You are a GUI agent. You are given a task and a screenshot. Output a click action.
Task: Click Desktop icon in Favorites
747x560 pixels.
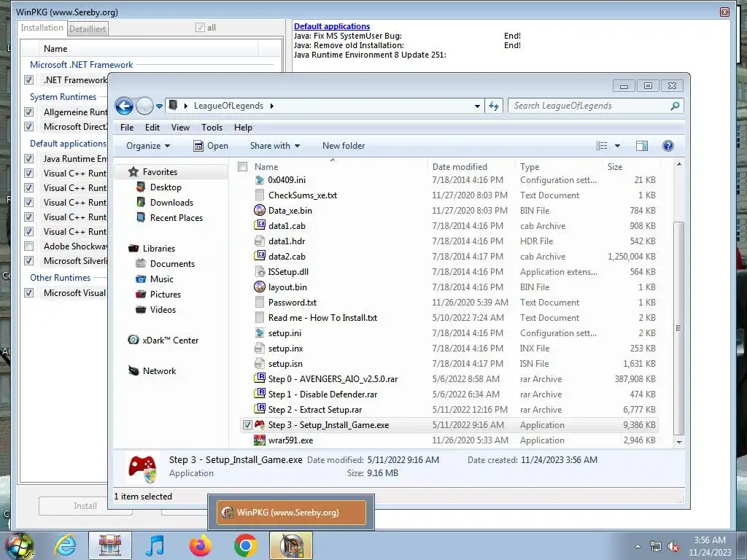coord(141,187)
